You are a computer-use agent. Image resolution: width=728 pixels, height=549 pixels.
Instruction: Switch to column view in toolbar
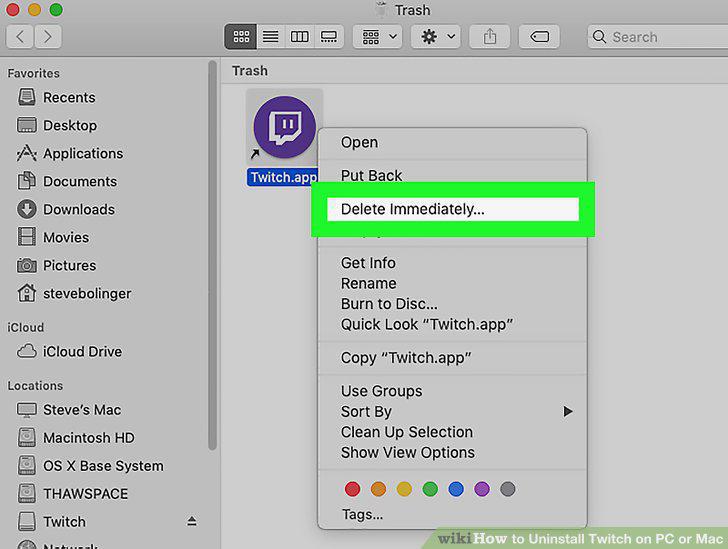click(x=299, y=37)
